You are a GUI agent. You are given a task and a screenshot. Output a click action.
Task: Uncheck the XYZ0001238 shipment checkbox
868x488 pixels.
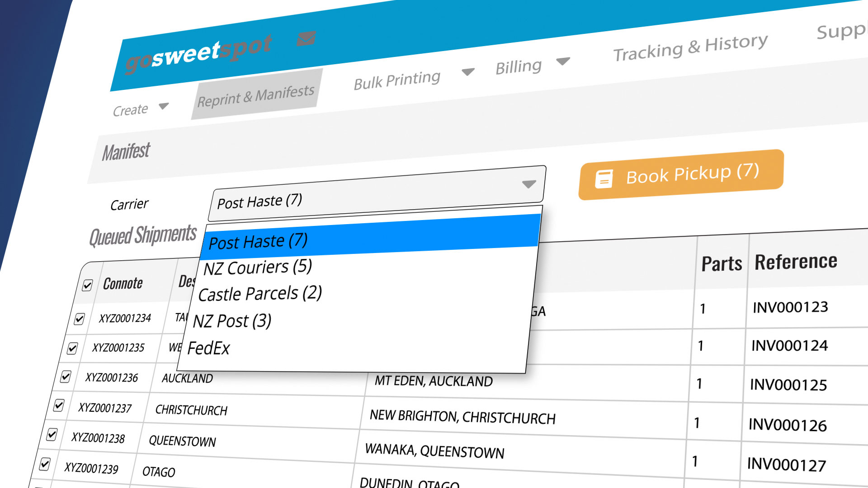click(x=52, y=435)
